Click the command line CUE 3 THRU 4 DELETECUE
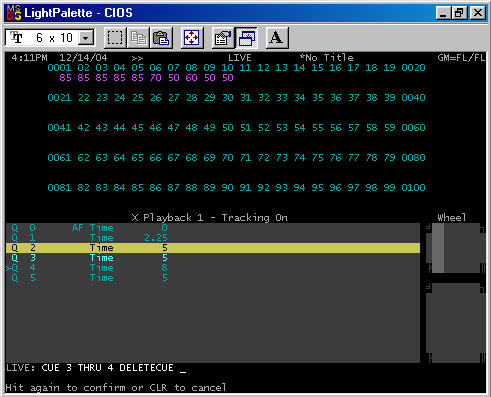This screenshot has height=397, width=491. click(107, 368)
